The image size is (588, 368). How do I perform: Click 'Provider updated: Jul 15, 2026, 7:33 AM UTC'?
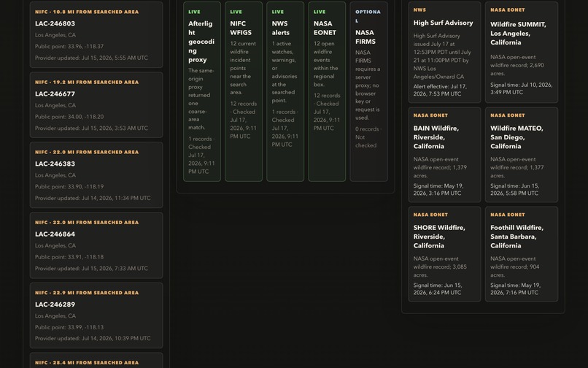[91, 269]
